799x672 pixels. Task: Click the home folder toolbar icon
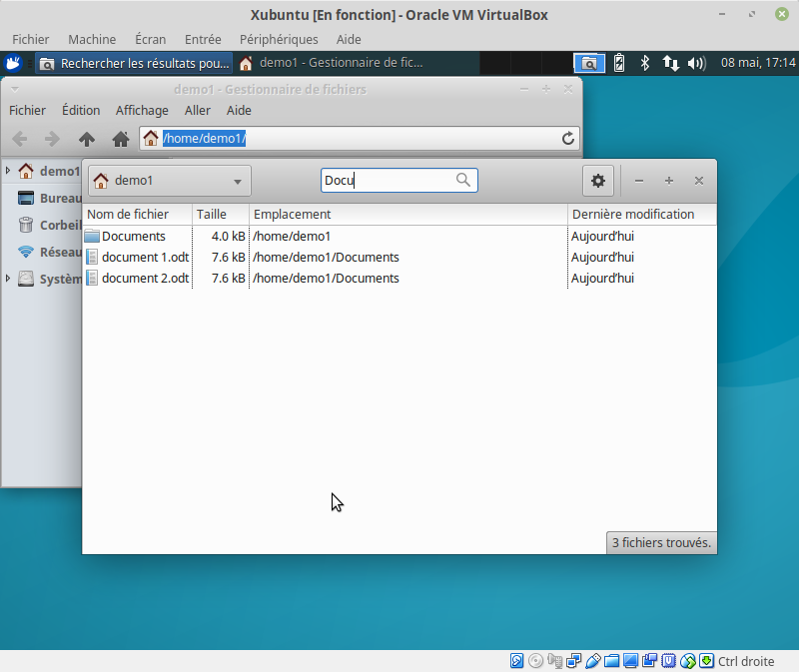click(x=120, y=139)
